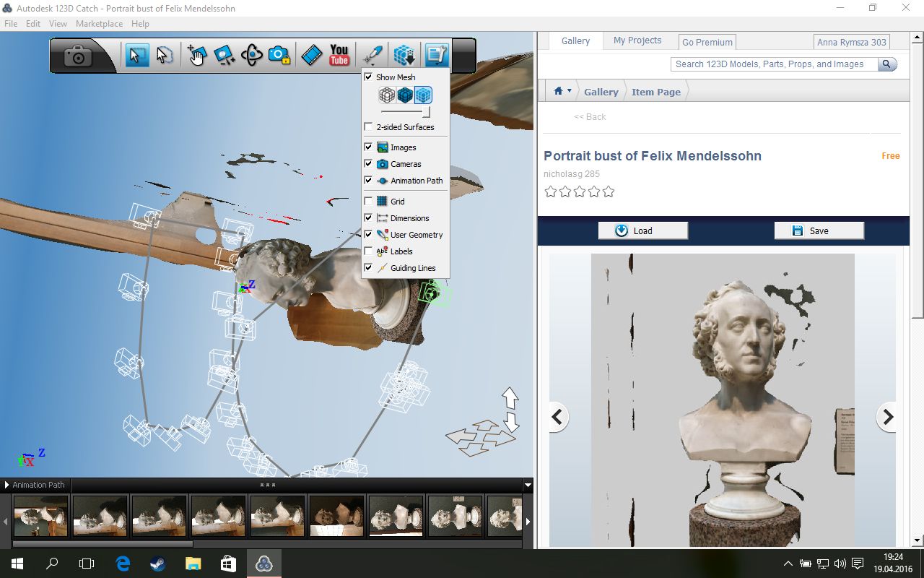This screenshot has height=578, width=924.
Task: Click the Save button
Action: tap(819, 230)
